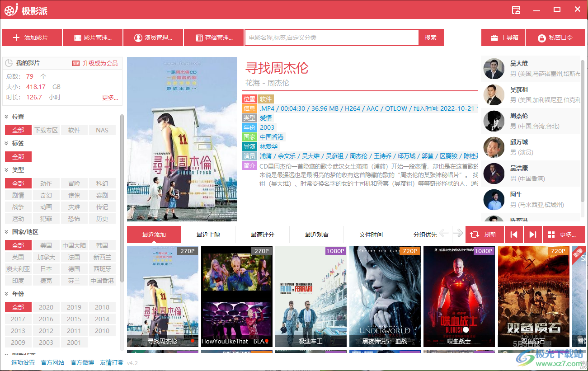Select NAS location filter
Viewport: 588px width, 371px height.
pyautogui.click(x=102, y=130)
